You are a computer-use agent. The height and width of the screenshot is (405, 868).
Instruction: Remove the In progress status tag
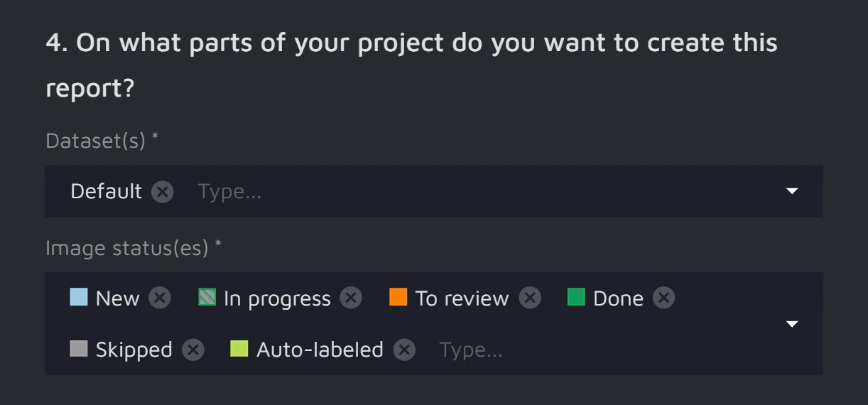point(351,298)
